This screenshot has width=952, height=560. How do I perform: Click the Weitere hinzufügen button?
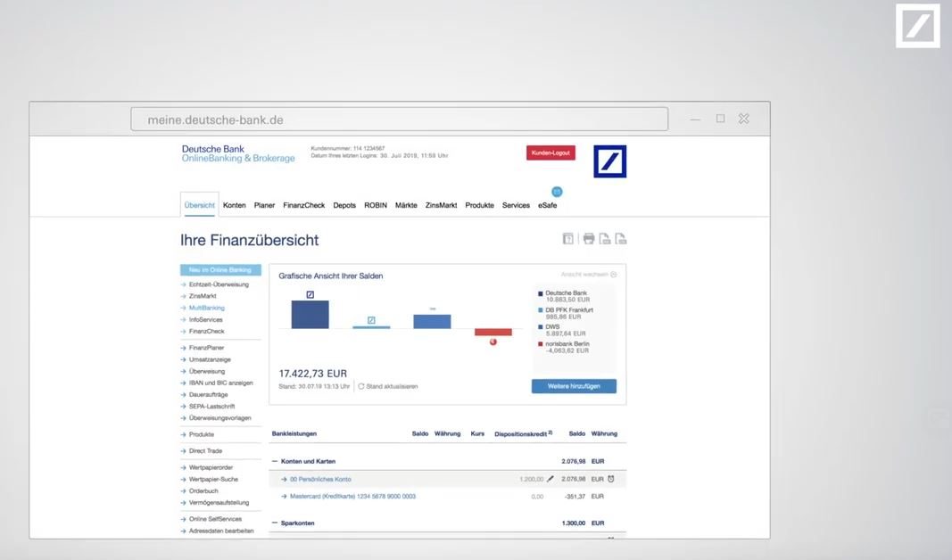[x=574, y=386]
